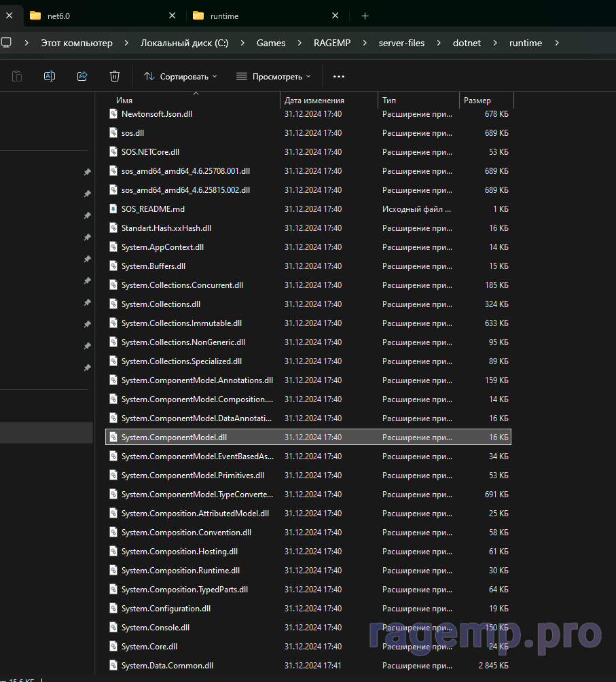Sort by Дата изменения column header
Image resolution: width=616 pixels, height=682 pixels.
[314, 101]
